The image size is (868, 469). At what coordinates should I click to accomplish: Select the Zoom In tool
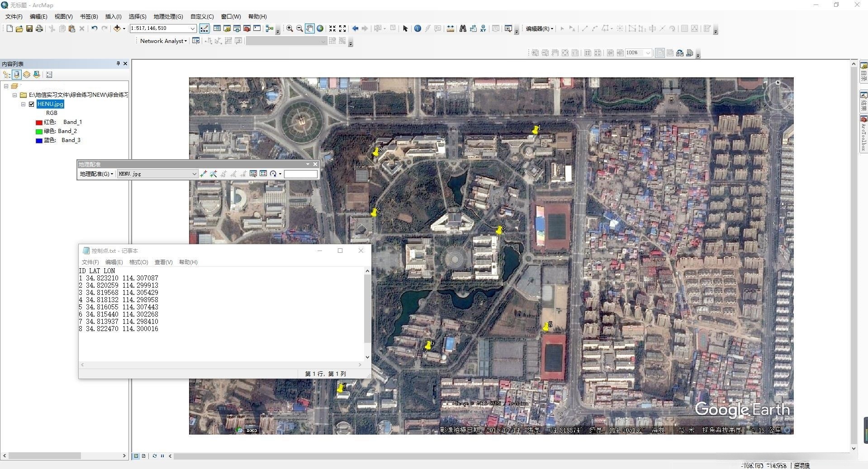click(289, 28)
